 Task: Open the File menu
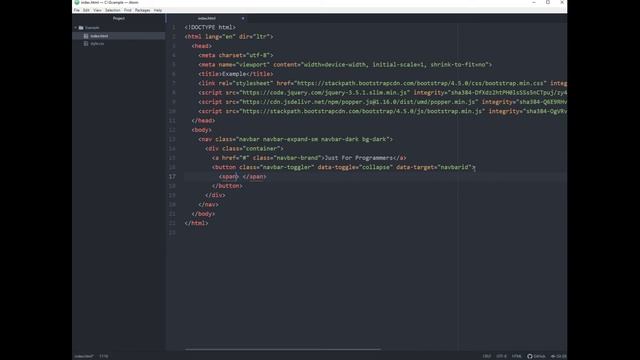76,10
